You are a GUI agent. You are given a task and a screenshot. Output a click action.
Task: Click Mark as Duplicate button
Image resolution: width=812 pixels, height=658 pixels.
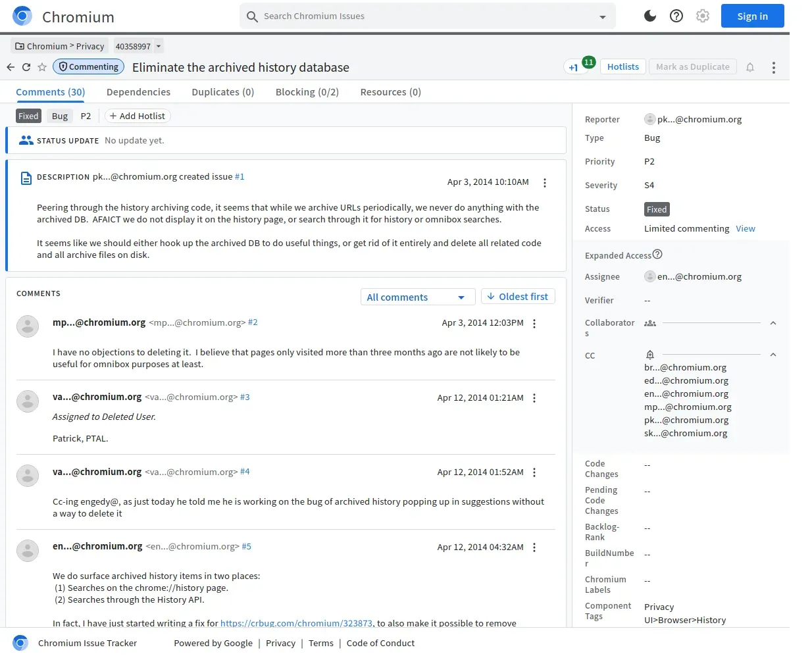(x=692, y=66)
